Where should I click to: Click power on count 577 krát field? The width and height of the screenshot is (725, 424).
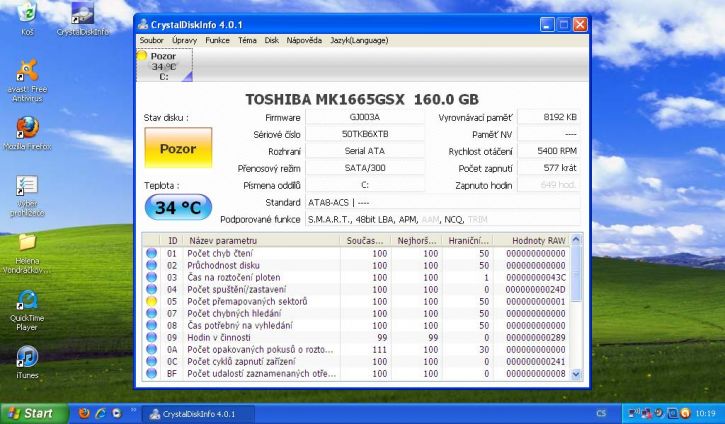548,168
